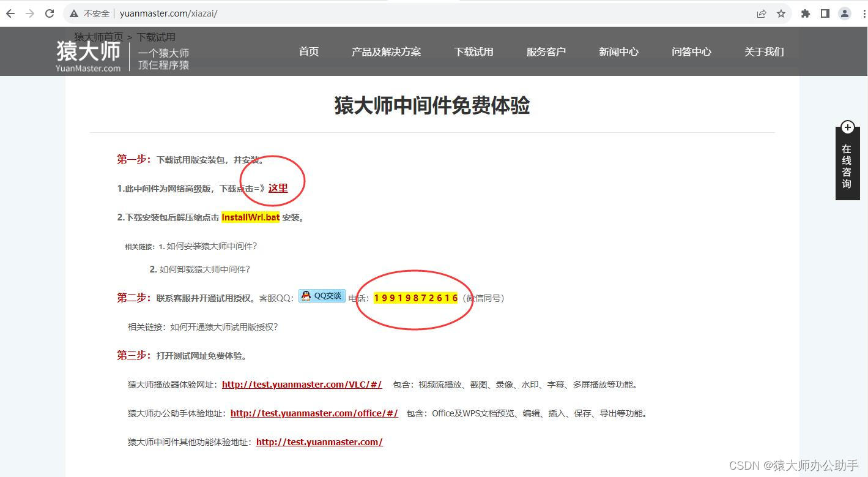Open 服务客户 menu item
The image size is (868, 477).
coord(546,52)
